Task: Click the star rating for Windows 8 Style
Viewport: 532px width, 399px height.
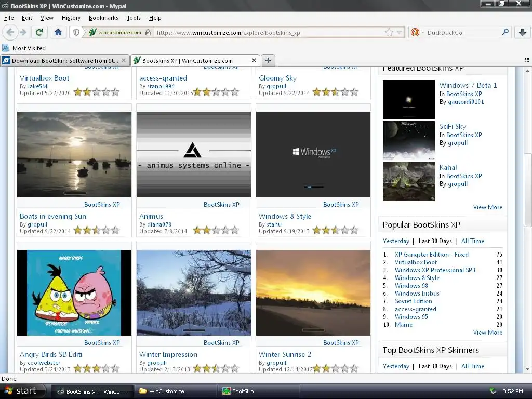Action: [335, 230]
